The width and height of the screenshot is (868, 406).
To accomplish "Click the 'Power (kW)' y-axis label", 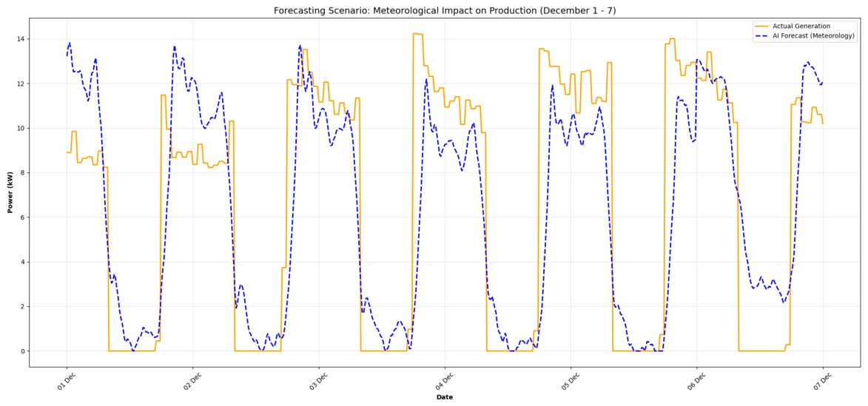I will tap(10, 192).
